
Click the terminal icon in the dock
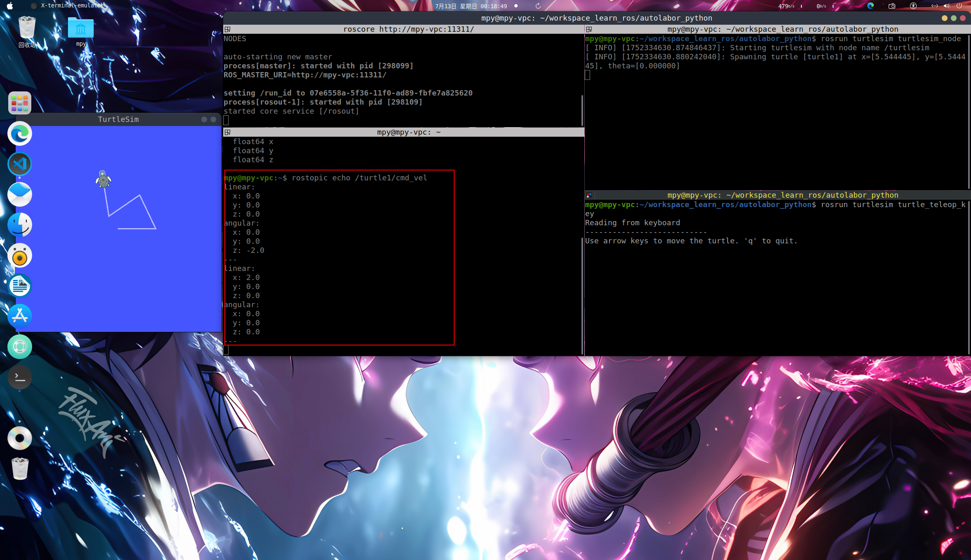19,377
